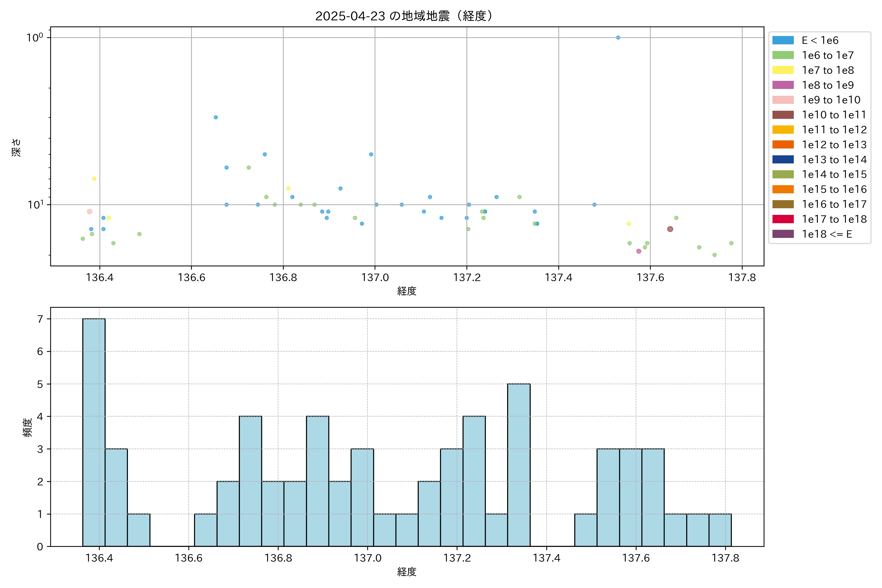
Task: Click the '頻度' y-axis label on histogram
Action: click(x=27, y=428)
